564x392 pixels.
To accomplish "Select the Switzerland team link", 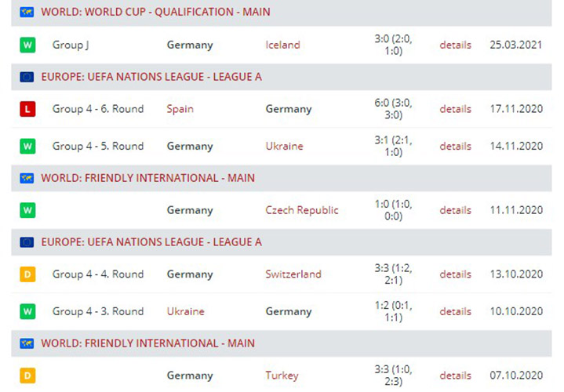I will pos(293,274).
